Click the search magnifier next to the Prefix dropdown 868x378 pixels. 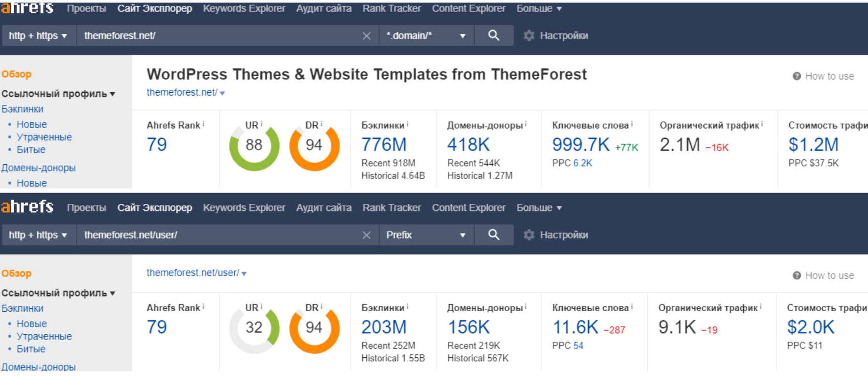point(494,234)
